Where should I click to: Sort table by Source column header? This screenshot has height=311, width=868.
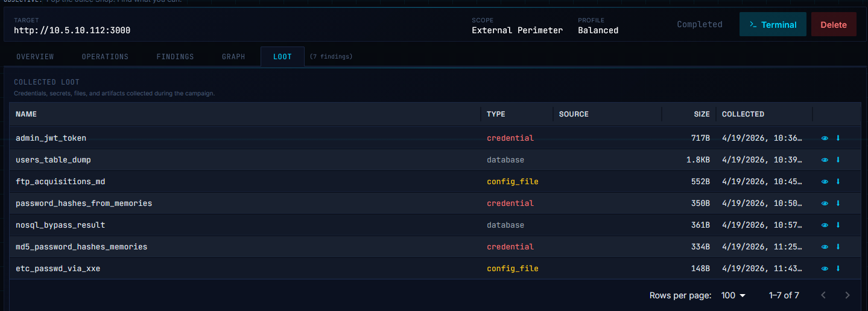(574, 114)
